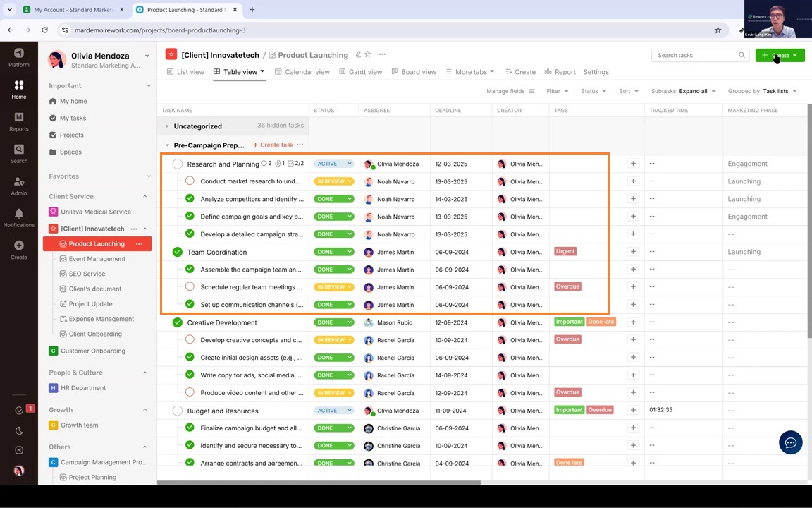
Task: Switch to List view tab
Action: click(x=185, y=71)
